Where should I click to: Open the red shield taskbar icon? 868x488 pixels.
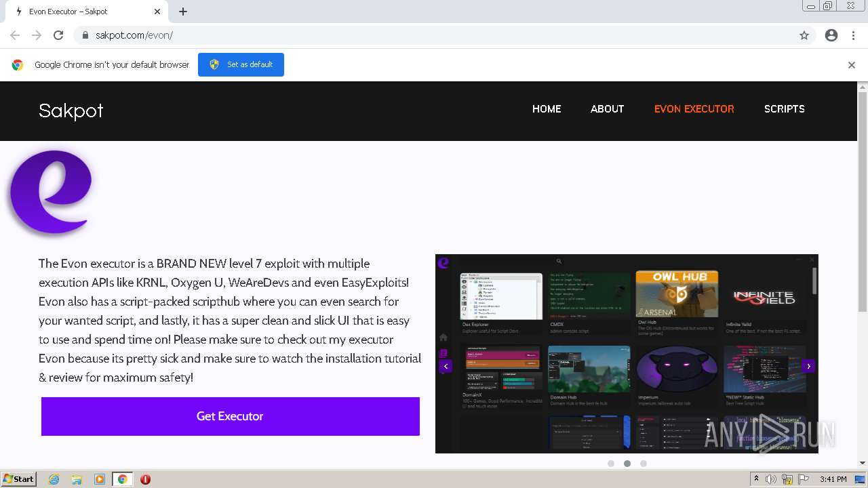point(145,479)
